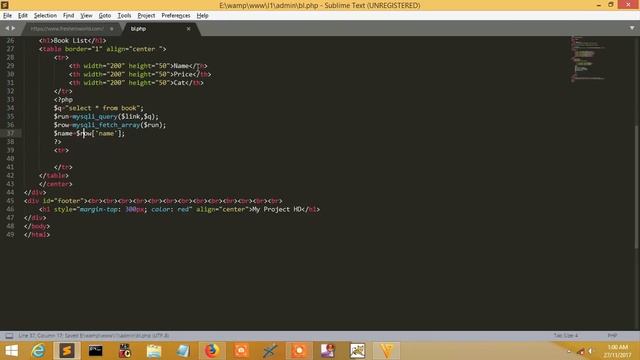The width and height of the screenshot is (640, 360).
Task: Open the tab list dropdown arrow
Action: click(632, 28)
